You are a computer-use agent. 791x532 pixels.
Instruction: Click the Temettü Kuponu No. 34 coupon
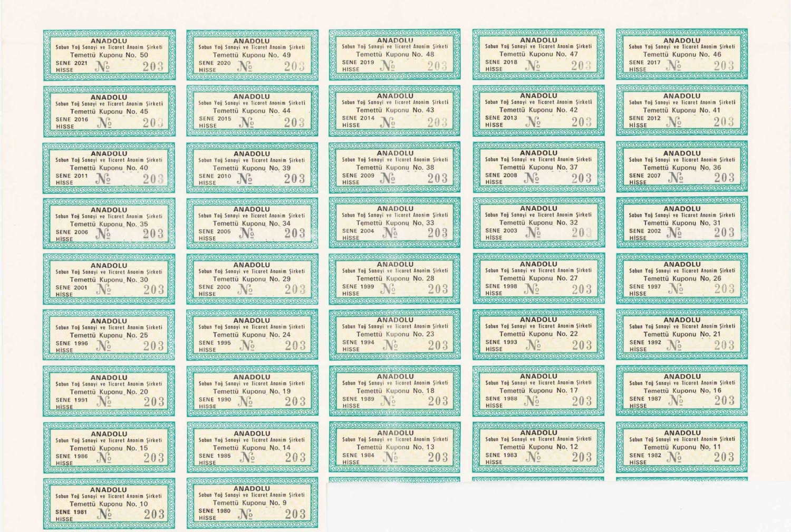pos(252,223)
